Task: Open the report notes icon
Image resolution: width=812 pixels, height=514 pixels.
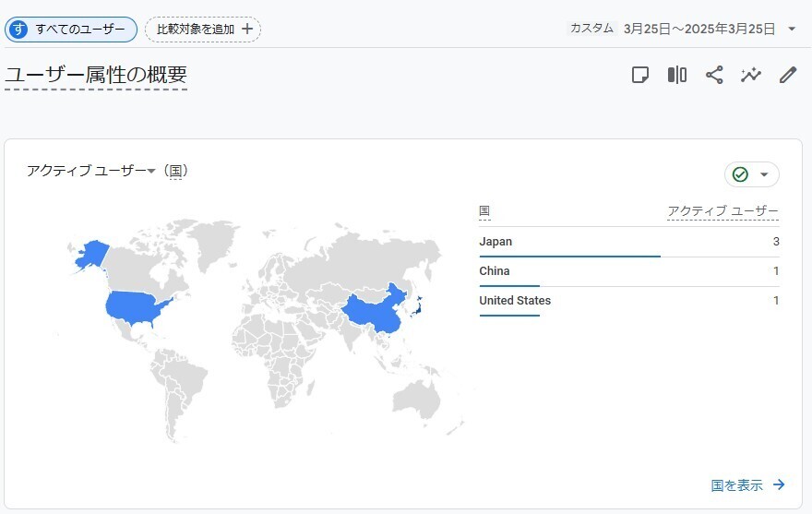Action: (x=640, y=75)
